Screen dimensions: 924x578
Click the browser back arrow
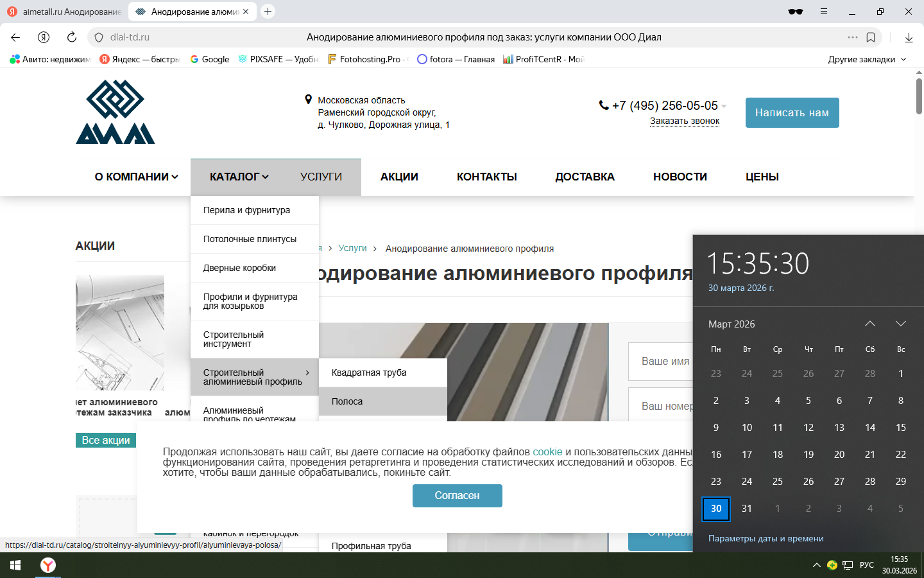tap(15, 37)
